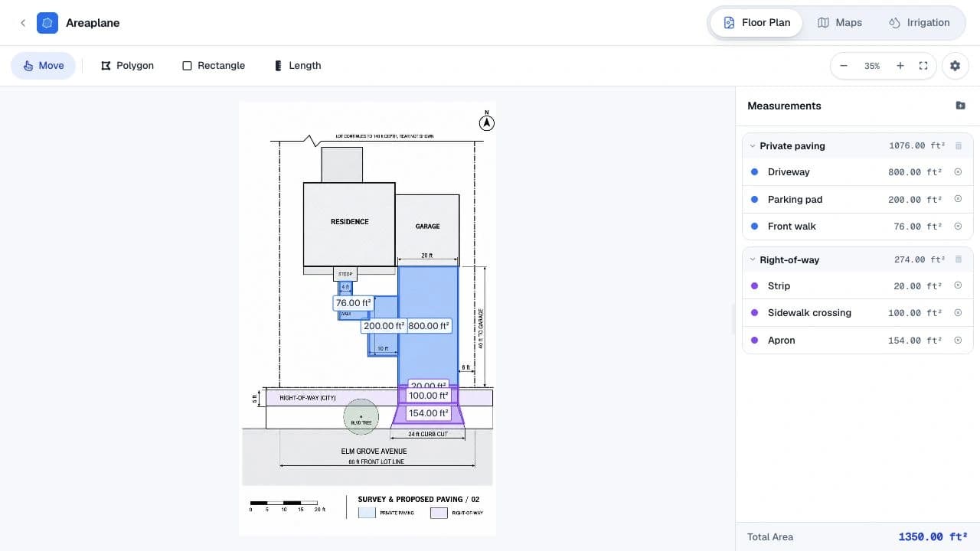Select the Sidewalk crossing measurement row

tap(857, 313)
